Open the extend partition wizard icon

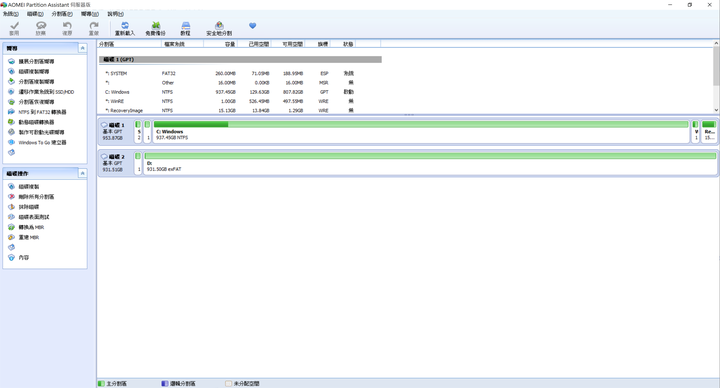tap(11, 61)
